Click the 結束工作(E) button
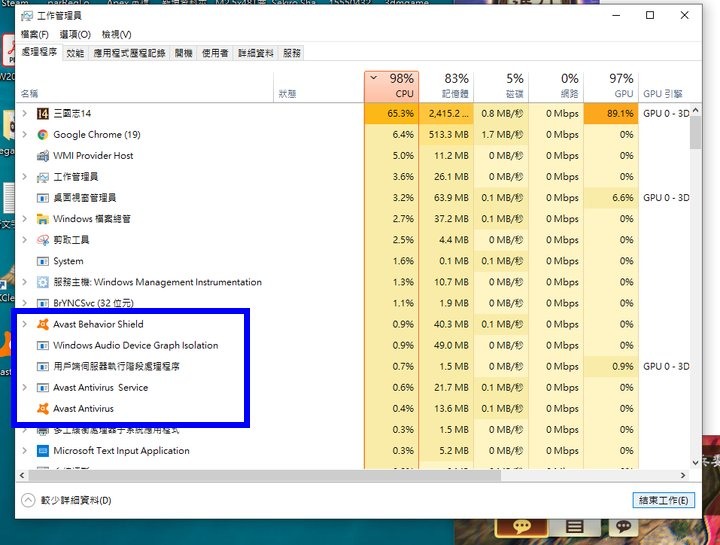Viewport: 720px width, 545px height. pyautogui.click(x=664, y=500)
